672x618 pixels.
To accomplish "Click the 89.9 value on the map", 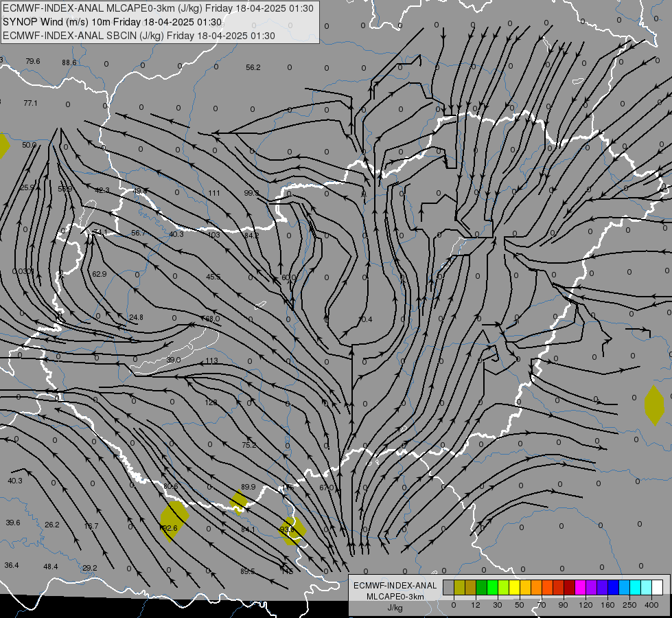I will click(248, 487).
